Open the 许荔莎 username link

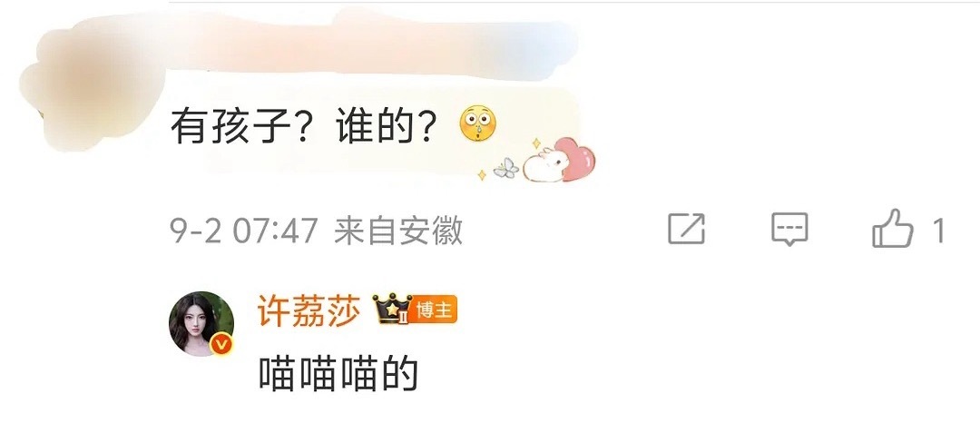(309, 310)
